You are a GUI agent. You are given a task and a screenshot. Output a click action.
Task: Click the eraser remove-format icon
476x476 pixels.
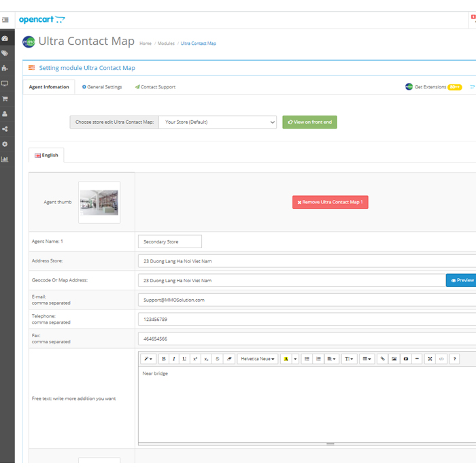229,359
